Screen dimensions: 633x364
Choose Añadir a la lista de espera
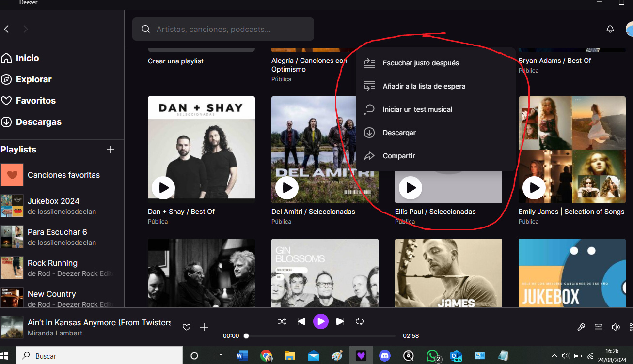point(435,86)
